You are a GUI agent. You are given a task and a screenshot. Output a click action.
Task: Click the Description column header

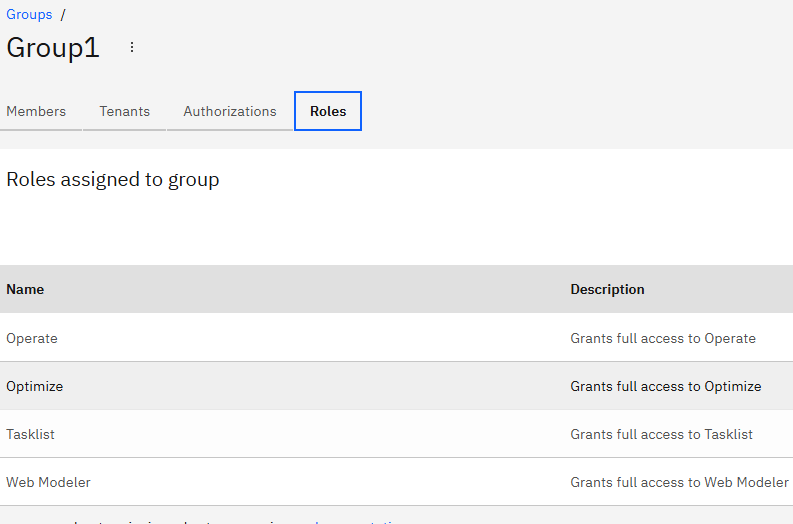pyautogui.click(x=607, y=289)
